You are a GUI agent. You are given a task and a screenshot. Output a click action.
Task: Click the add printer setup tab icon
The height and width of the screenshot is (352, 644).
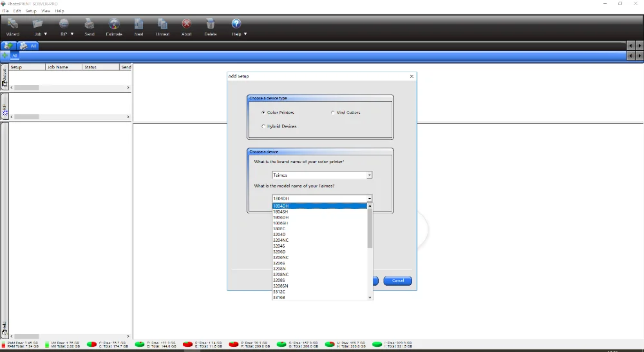click(x=8, y=46)
